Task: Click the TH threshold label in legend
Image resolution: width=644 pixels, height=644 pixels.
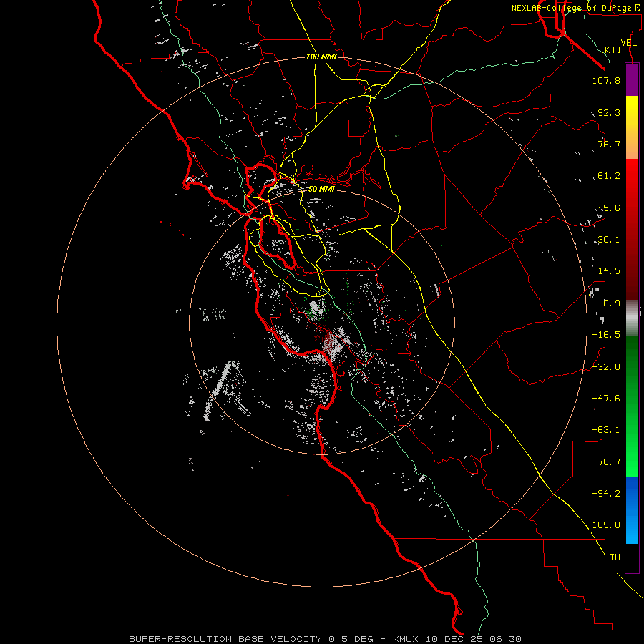Action: click(615, 557)
